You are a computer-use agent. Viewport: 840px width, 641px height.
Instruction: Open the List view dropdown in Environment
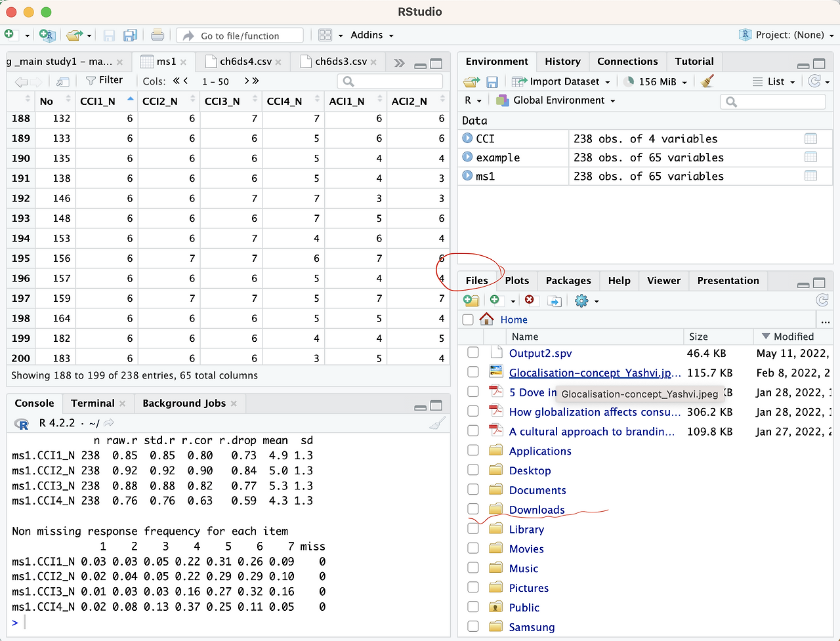774,81
